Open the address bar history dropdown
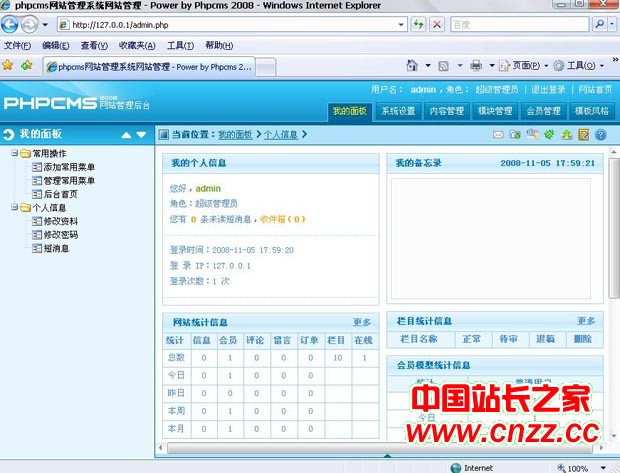Screen dimensions: 620x473 401,25
